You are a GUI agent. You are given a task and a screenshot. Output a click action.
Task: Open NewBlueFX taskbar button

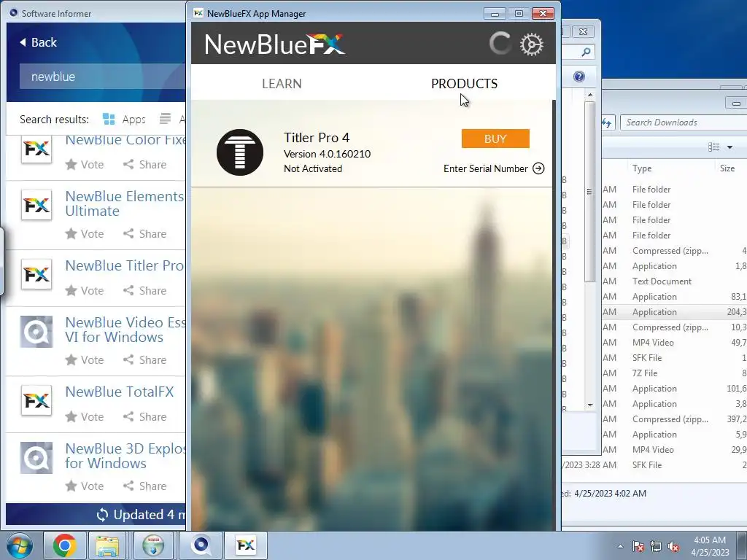246,545
